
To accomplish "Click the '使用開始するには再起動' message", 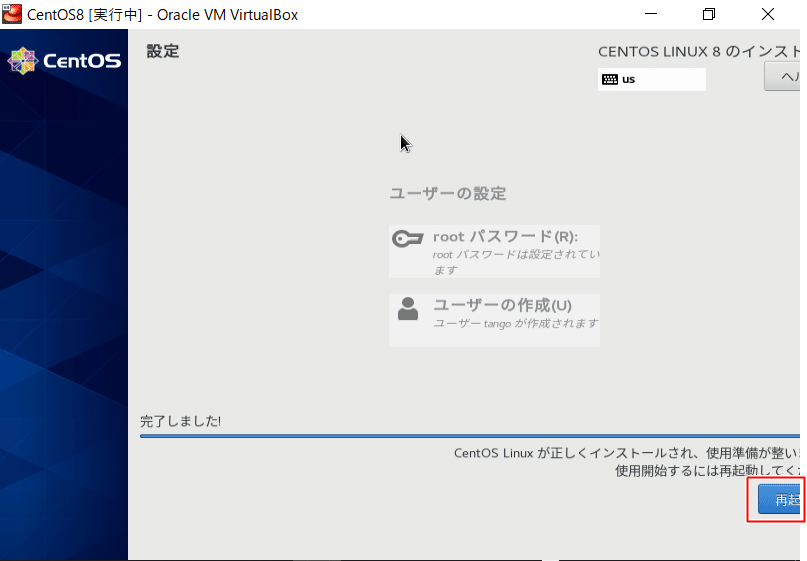I will click(708, 470).
